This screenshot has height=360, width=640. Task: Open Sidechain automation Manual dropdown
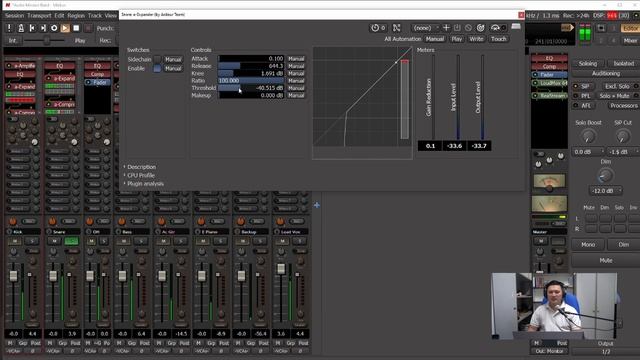(173, 60)
